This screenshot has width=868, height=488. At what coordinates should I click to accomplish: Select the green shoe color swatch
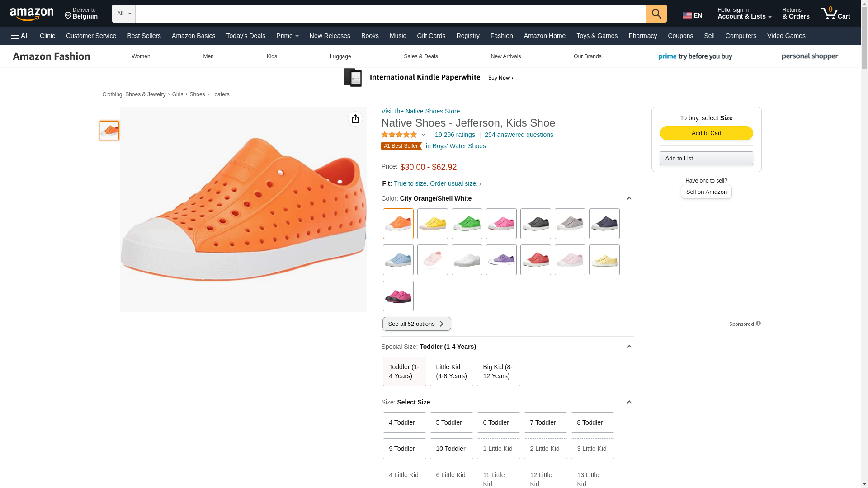[467, 224]
